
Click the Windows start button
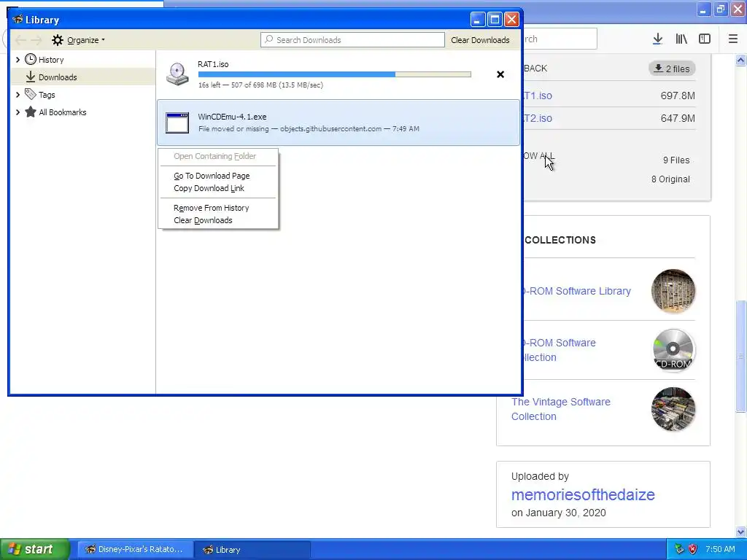(35, 549)
